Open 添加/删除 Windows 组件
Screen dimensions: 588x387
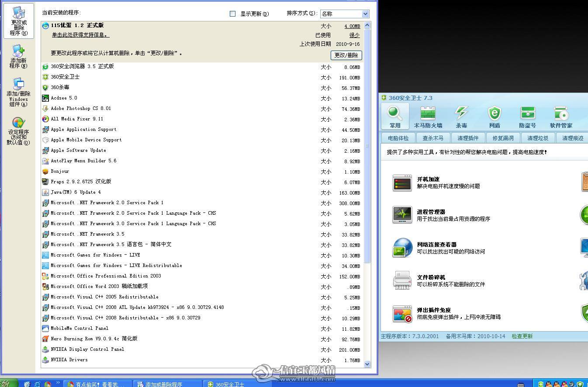point(18,92)
